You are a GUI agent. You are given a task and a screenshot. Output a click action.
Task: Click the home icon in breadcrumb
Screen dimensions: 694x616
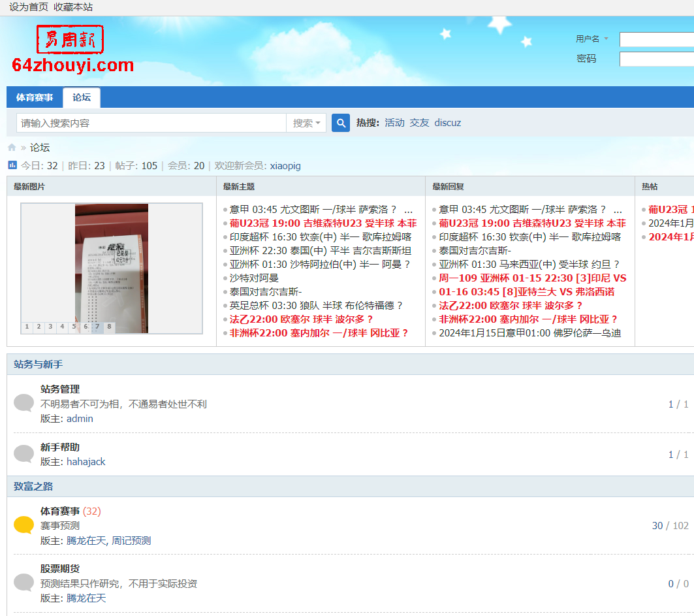click(12, 148)
